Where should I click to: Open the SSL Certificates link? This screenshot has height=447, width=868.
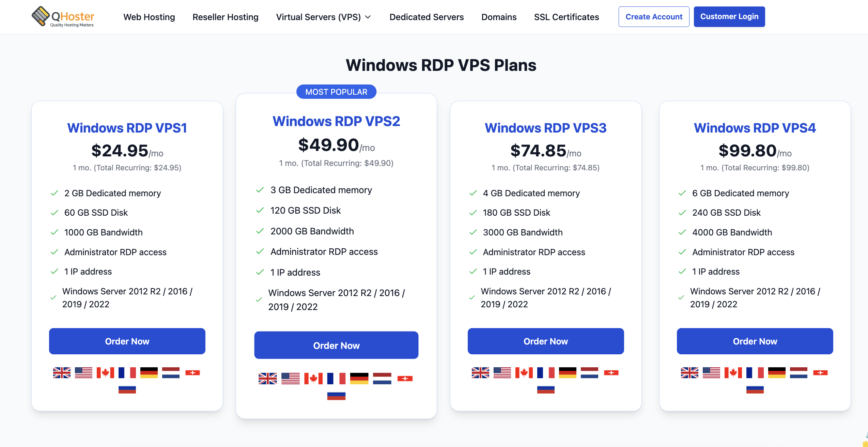click(x=567, y=17)
